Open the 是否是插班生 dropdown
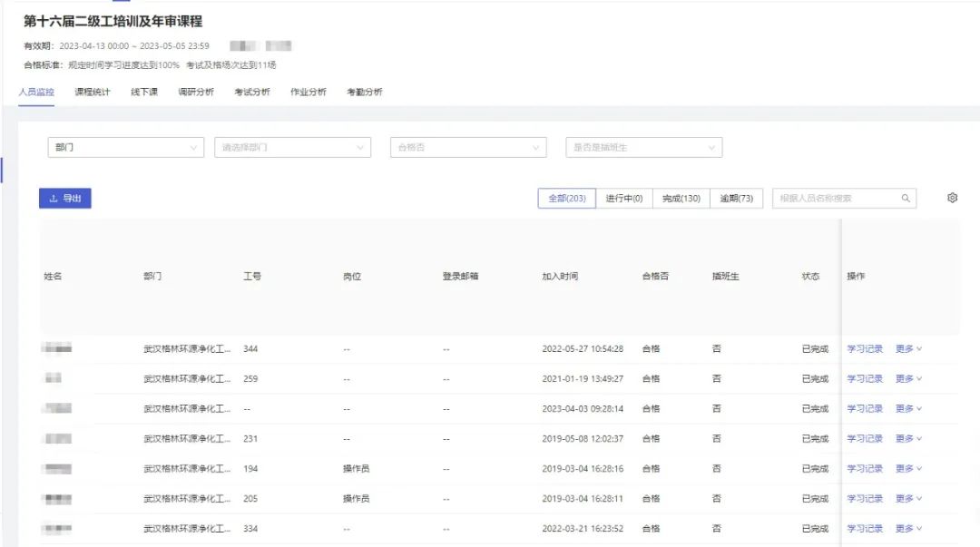Screen dimensions: 980x547 [x=643, y=148]
